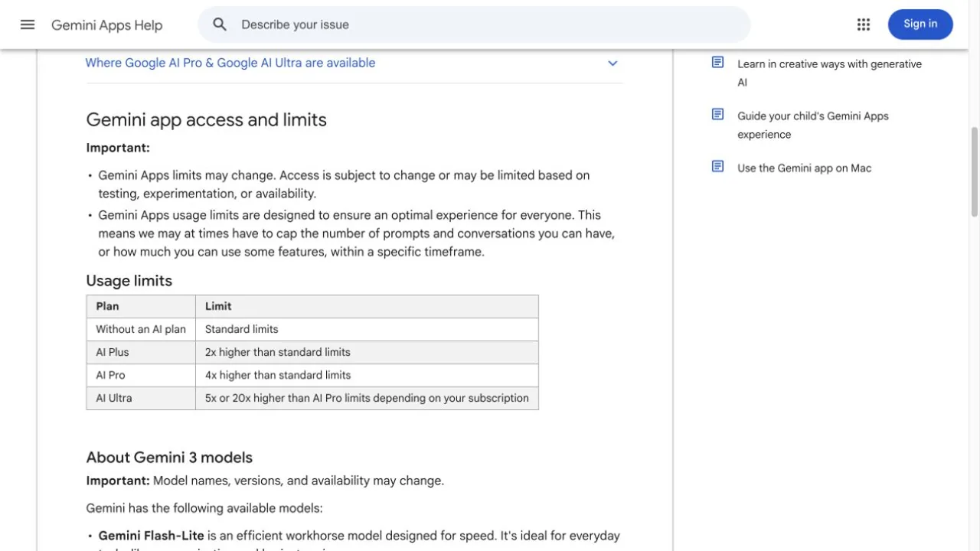Click 'Model names, versions, and availability may change' text
Screen dimensions: 980x551
pyautogui.click(x=297, y=481)
